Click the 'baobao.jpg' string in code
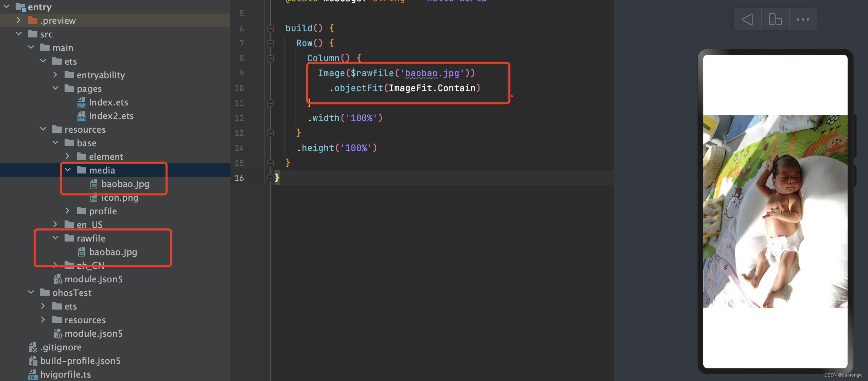This screenshot has height=381, width=868. (432, 73)
